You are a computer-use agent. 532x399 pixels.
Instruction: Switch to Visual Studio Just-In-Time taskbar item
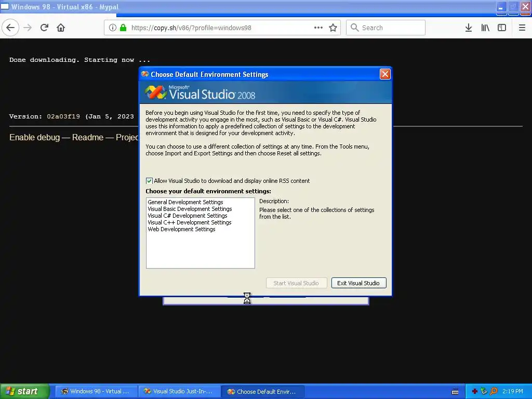tap(179, 391)
